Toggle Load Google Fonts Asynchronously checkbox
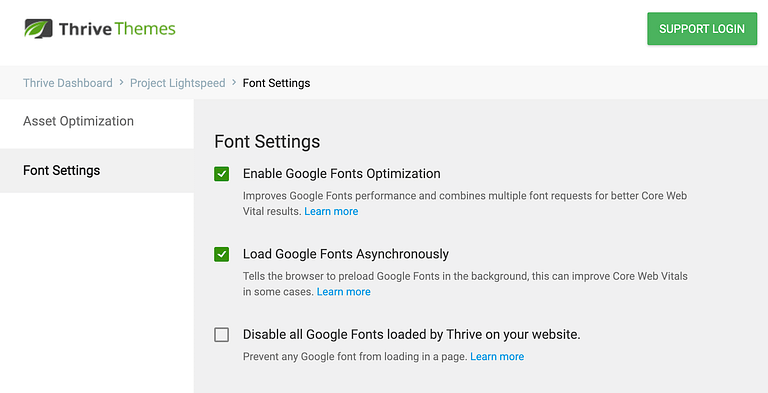This screenshot has height=393, width=768. [x=221, y=254]
